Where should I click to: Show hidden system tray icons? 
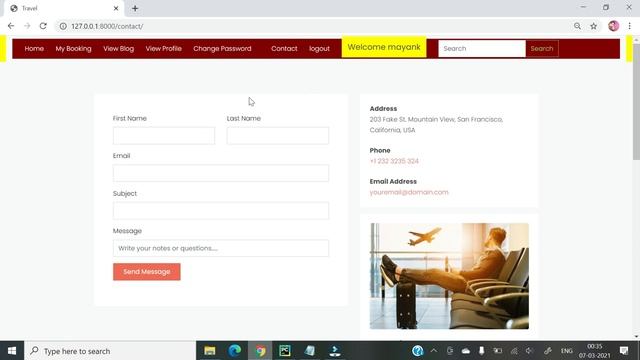(x=434, y=351)
